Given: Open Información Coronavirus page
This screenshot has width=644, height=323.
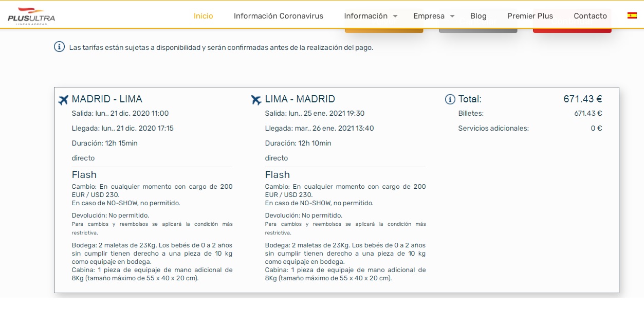Looking at the screenshot, I should click(x=279, y=16).
